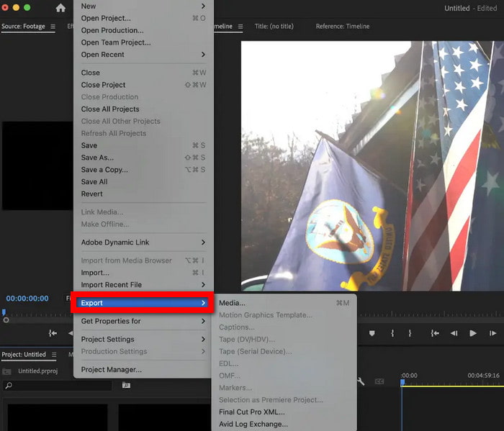Click the yellow macOS minimize button
Viewport: 504px width, 431px height.
click(x=16, y=7)
